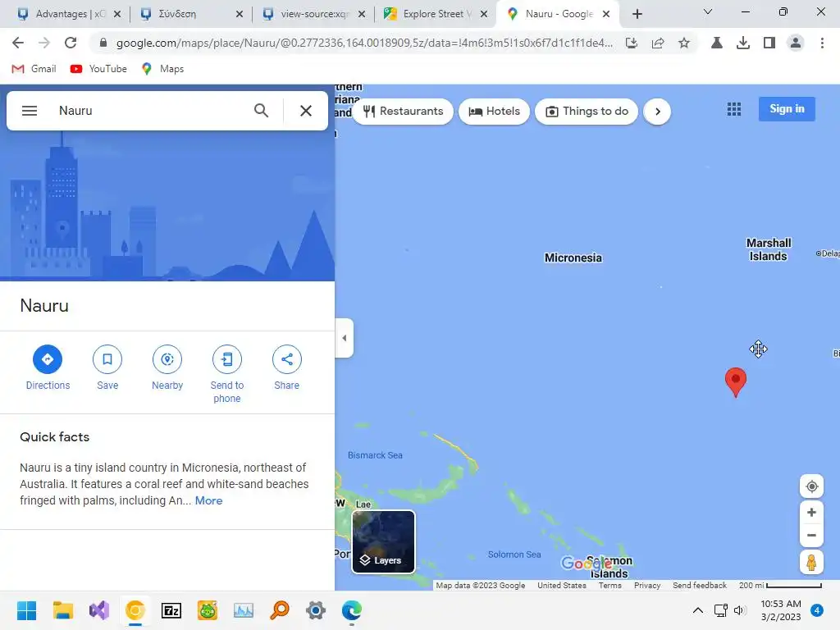
Task: Show more category chips with right arrow
Action: [x=657, y=112]
